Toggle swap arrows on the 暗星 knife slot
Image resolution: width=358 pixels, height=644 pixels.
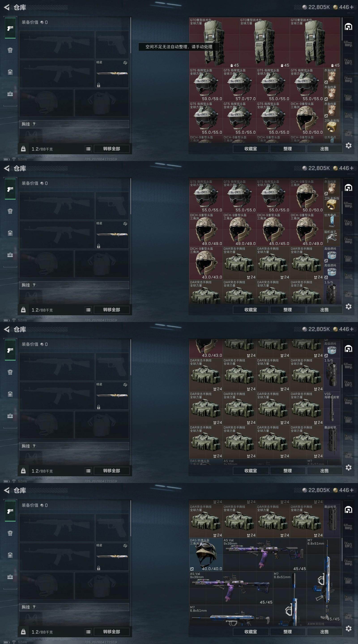(x=125, y=63)
